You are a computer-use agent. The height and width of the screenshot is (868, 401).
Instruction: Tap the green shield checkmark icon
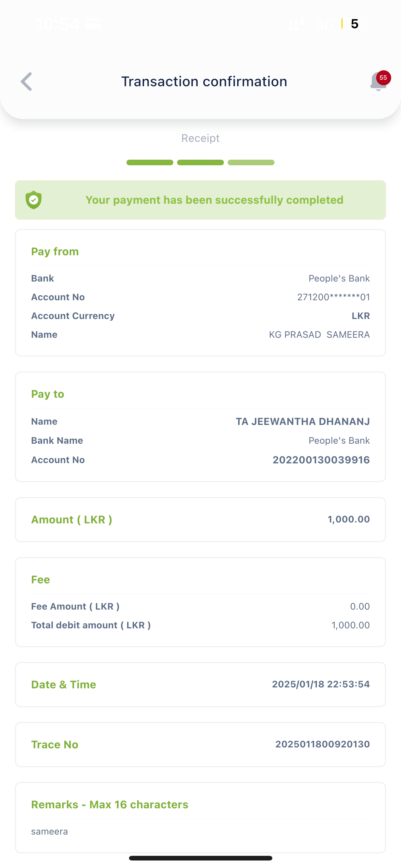(34, 200)
